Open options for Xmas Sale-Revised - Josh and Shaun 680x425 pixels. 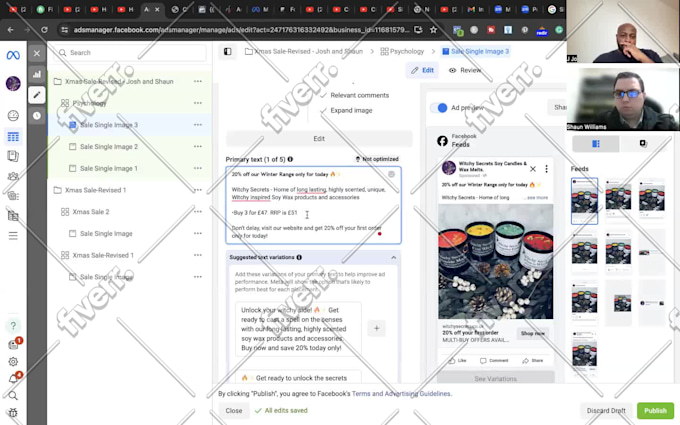pos(198,81)
